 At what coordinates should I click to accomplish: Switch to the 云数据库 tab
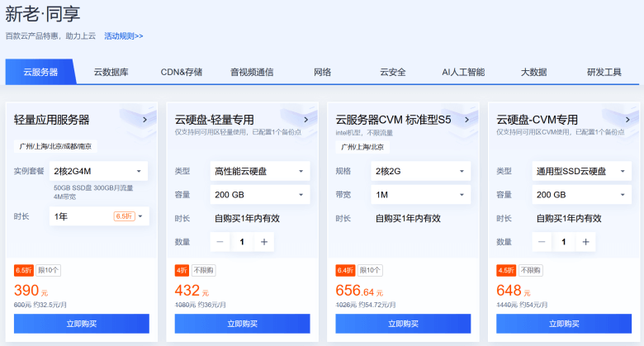(x=111, y=72)
